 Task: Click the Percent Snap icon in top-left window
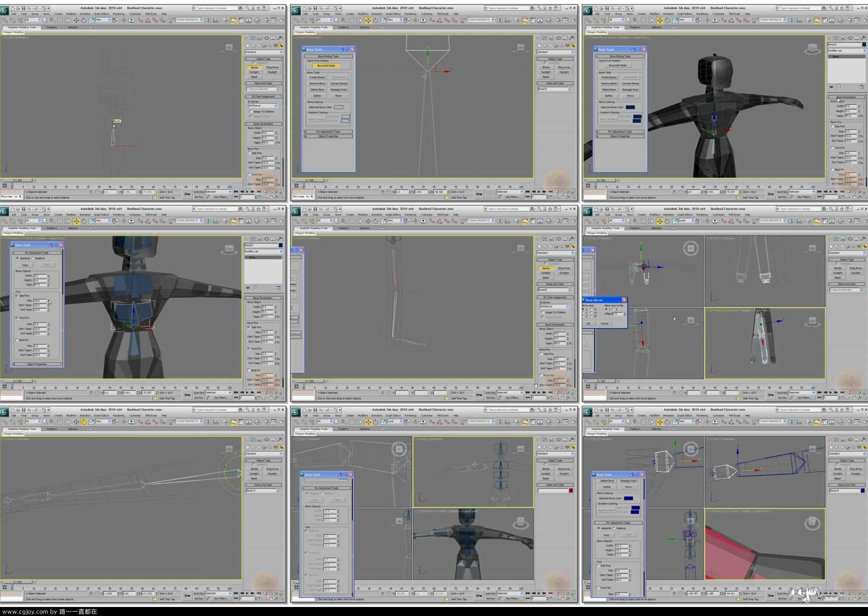[x=155, y=20]
